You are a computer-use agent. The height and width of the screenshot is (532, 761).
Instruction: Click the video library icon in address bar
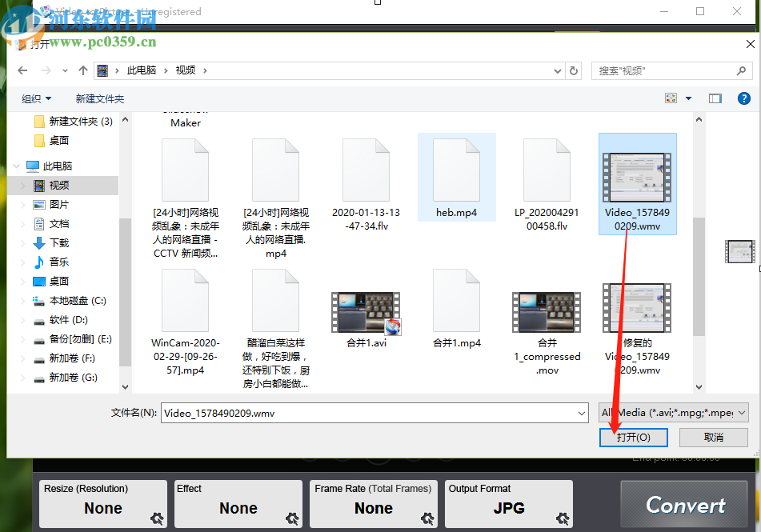(102, 71)
